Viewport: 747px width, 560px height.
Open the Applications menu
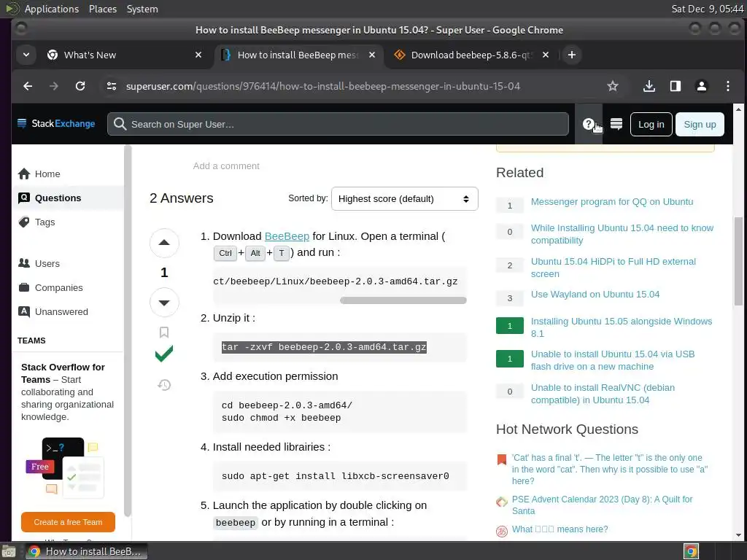(x=52, y=9)
